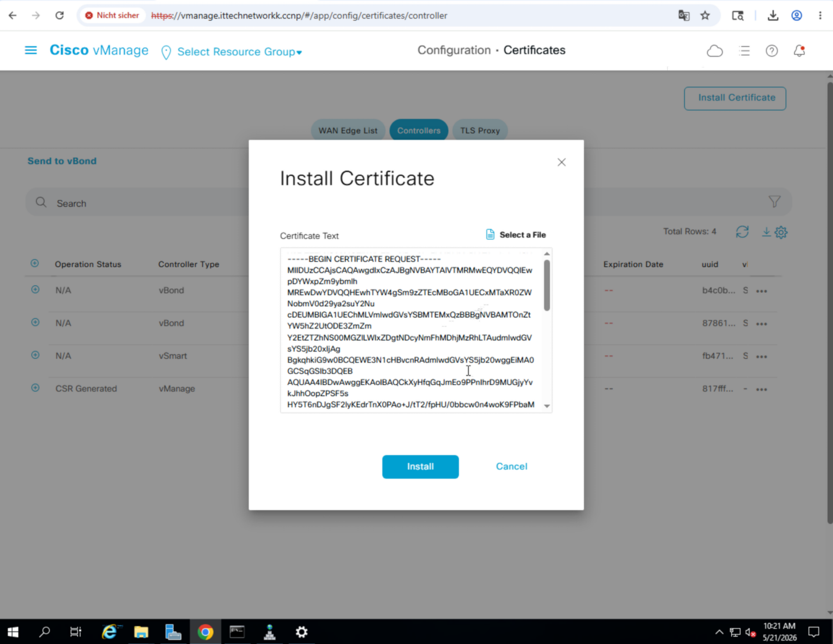Open more actions for 87861... row
Screen dimensions: 833x644
coord(761,324)
